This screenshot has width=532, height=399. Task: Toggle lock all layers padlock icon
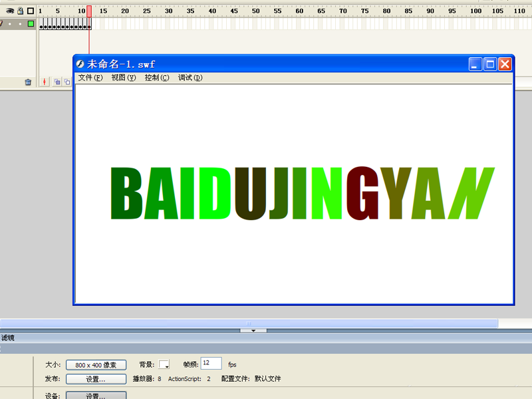(x=21, y=11)
